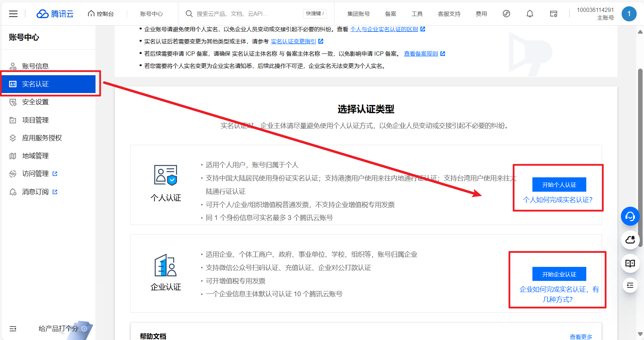Click the 开始企业认证 button
The width and height of the screenshot is (644, 340).
(559, 274)
